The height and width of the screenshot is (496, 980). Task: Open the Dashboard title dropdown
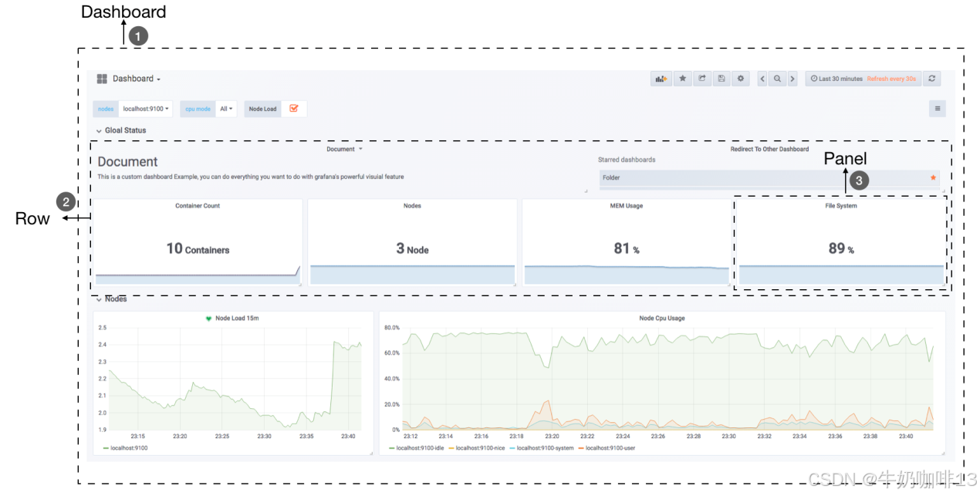coord(137,79)
